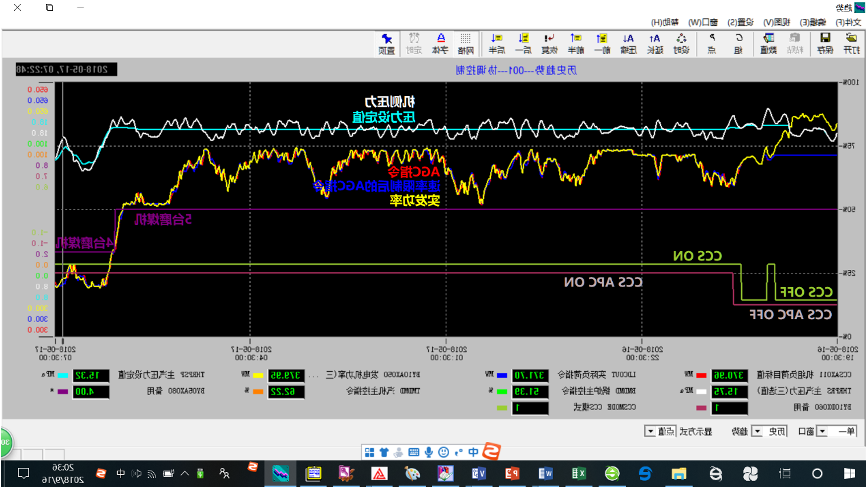The width and height of the screenshot is (866, 487).
Task: Click the 370.96 value field
Action: (x=730, y=375)
